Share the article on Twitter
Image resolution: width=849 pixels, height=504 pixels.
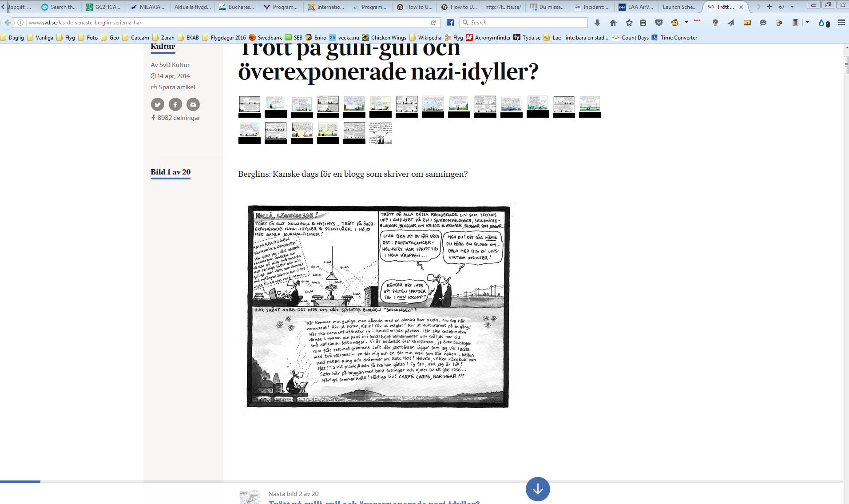click(x=158, y=104)
